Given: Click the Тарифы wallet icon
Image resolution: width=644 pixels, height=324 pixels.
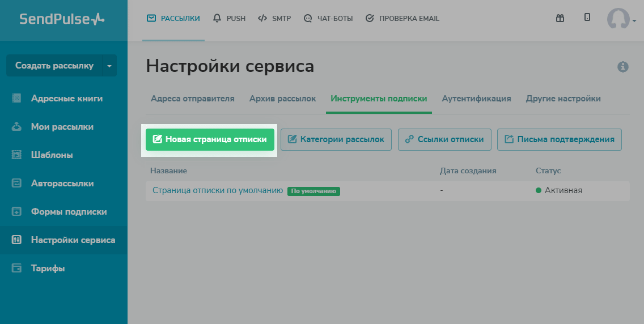Looking at the screenshot, I should [16, 268].
